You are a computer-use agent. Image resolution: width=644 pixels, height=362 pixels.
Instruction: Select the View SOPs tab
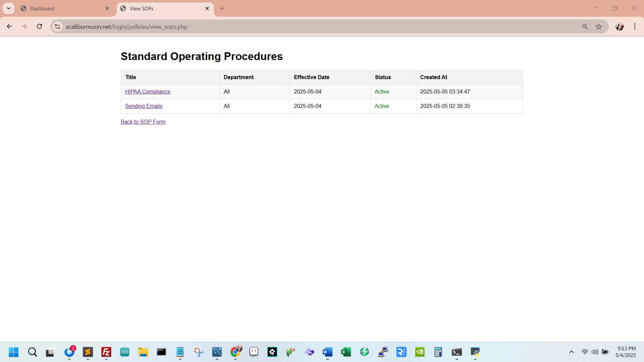(x=161, y=9)
